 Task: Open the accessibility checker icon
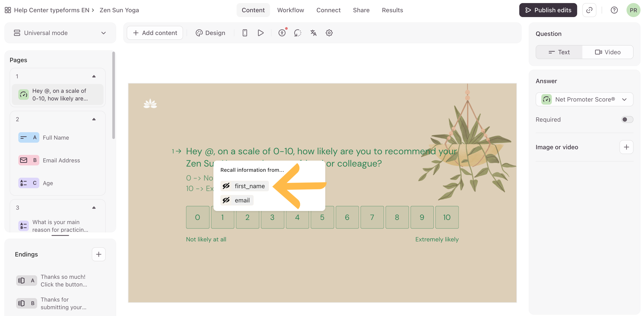pyautogui.click(x=282, y=33)
